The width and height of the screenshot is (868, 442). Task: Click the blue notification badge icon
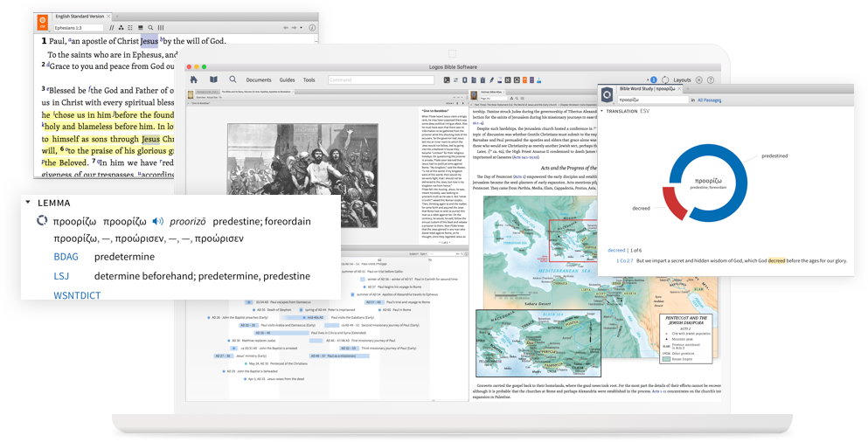pyautogui.click(x=653, y=80)
